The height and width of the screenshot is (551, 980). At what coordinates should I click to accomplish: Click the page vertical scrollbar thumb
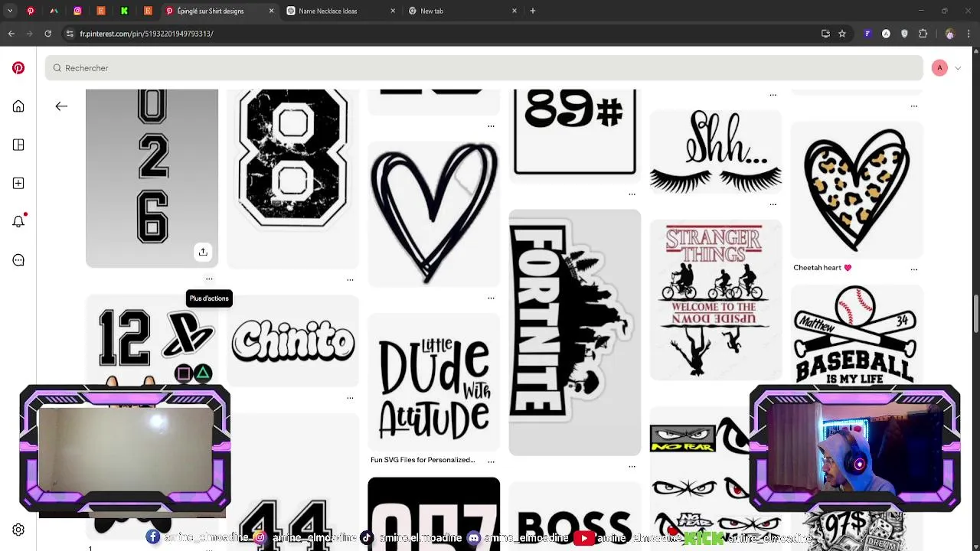click(x=975, y=314)
